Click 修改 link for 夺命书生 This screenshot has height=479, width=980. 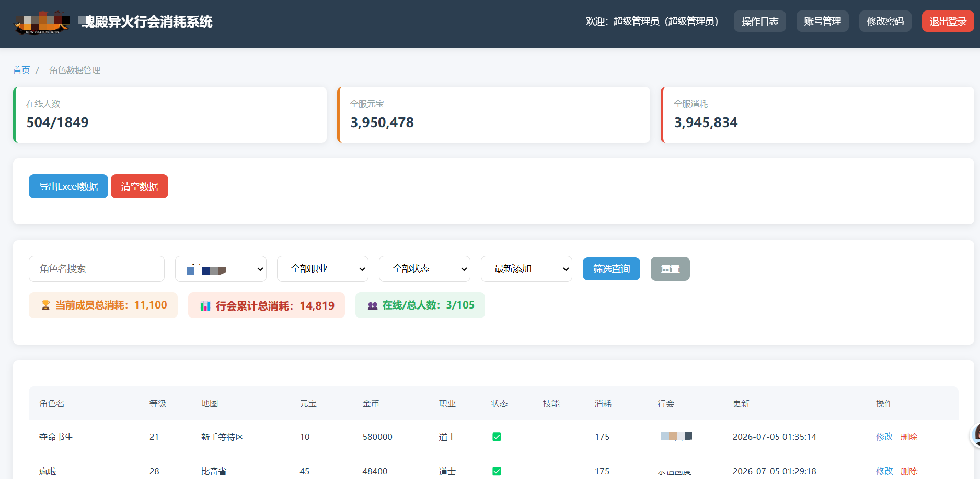pyautogui.click(x=884, y=437)
